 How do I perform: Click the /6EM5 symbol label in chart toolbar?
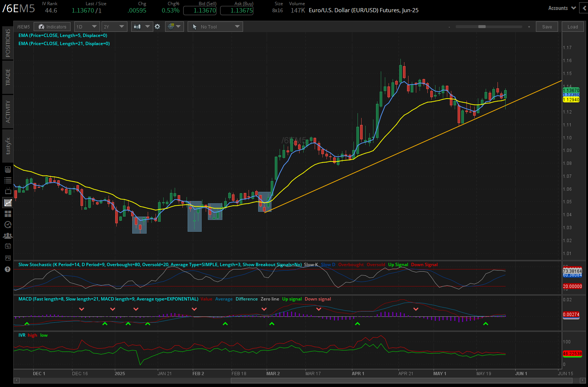coord(24,27)
